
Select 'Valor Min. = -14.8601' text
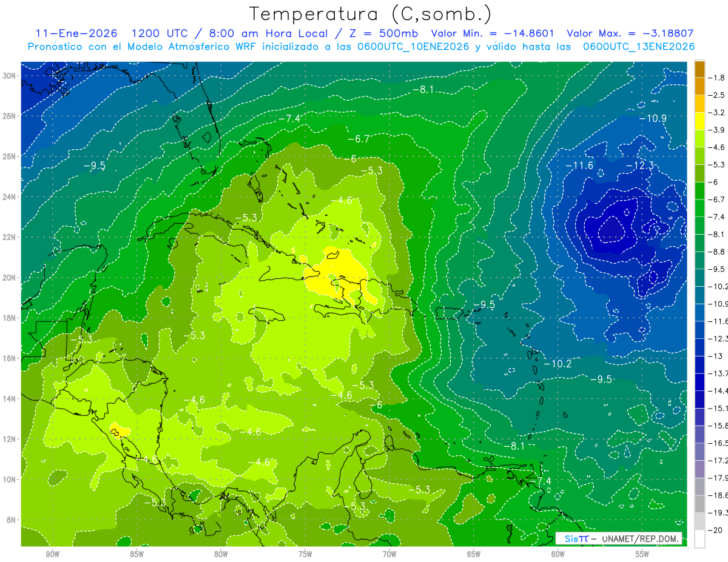click(493, 33)
